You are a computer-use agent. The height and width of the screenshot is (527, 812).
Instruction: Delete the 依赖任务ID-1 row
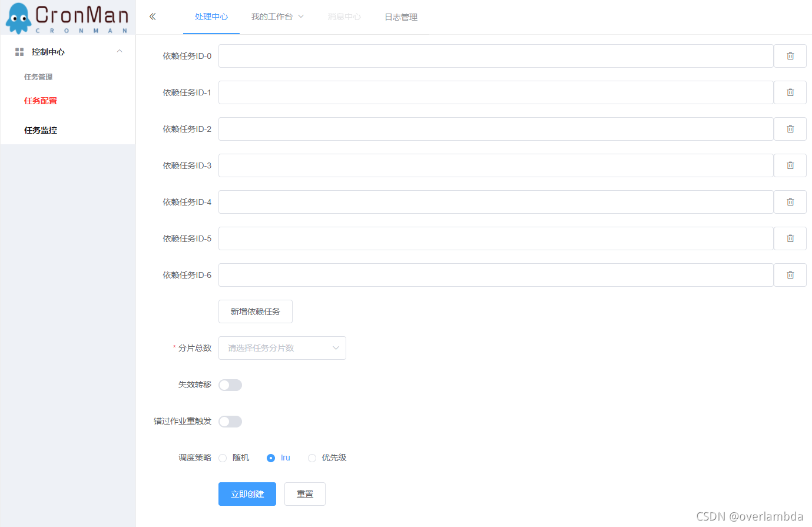click(790, 92)
